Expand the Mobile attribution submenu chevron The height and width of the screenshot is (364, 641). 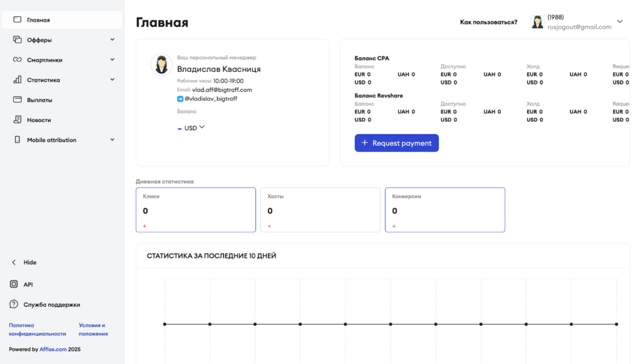click(x=113, y=139)
